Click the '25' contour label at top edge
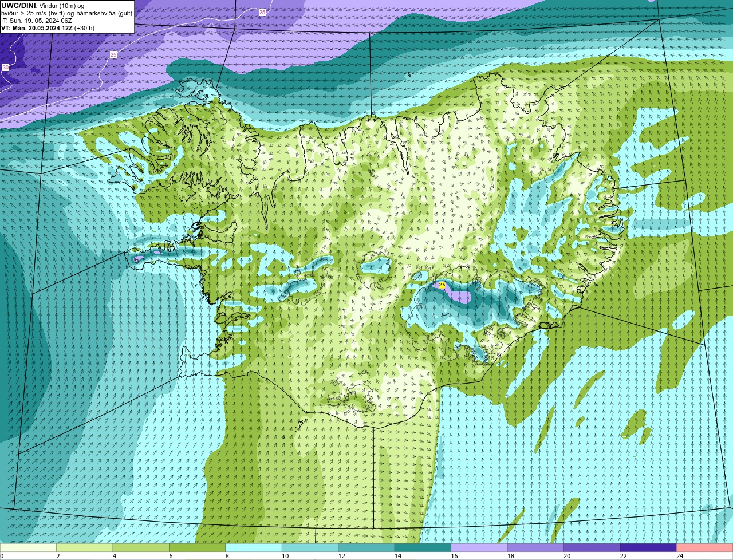The image size is (733, 560). (262, 12)
